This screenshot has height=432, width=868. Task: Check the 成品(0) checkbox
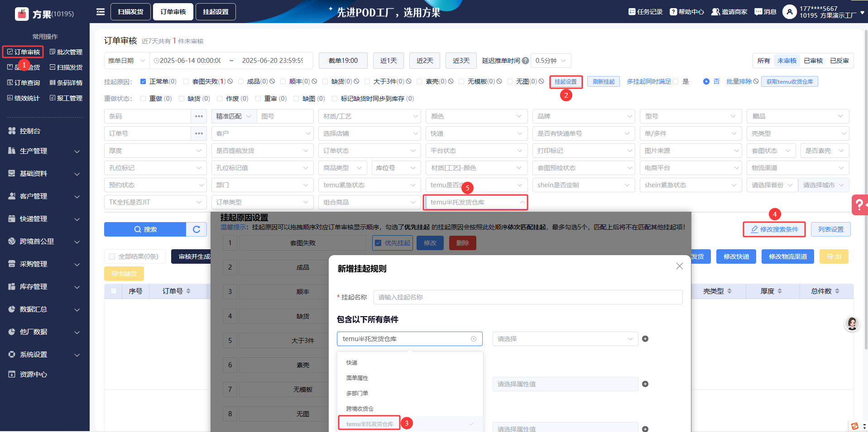[241, 81]
